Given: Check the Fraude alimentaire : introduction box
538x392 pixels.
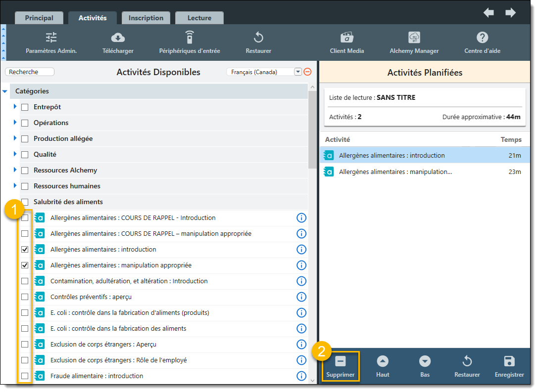Looking at the screenshot, I should pos(25,376).
